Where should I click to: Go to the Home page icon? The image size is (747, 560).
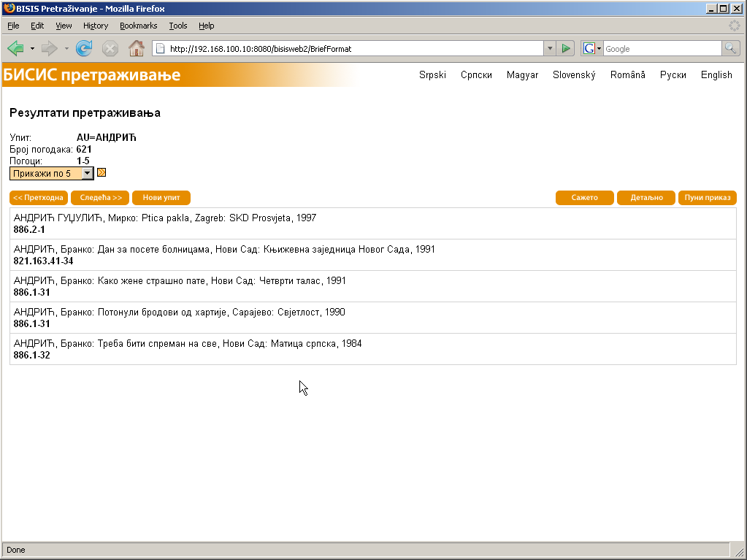136,49
